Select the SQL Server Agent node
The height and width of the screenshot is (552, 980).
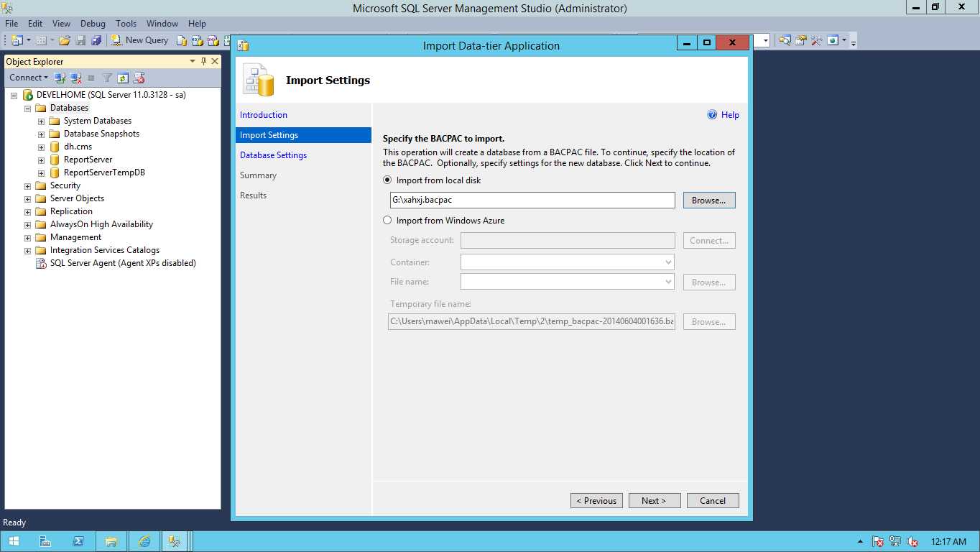point(123,263)
